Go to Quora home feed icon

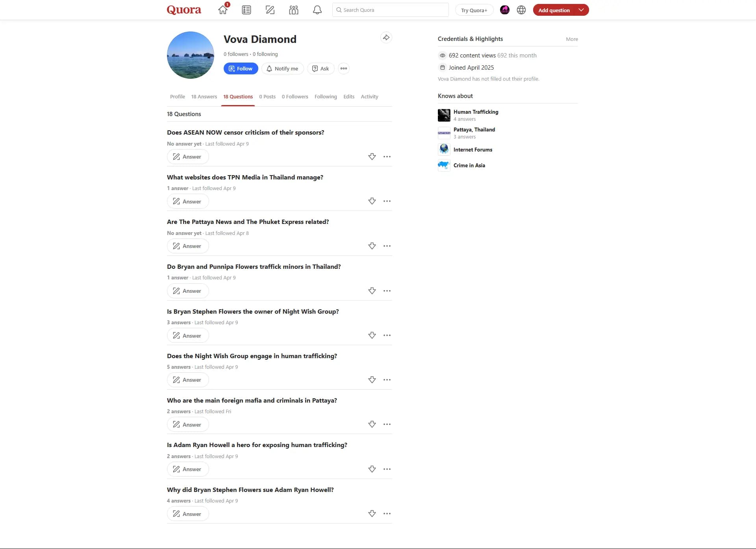223,10
